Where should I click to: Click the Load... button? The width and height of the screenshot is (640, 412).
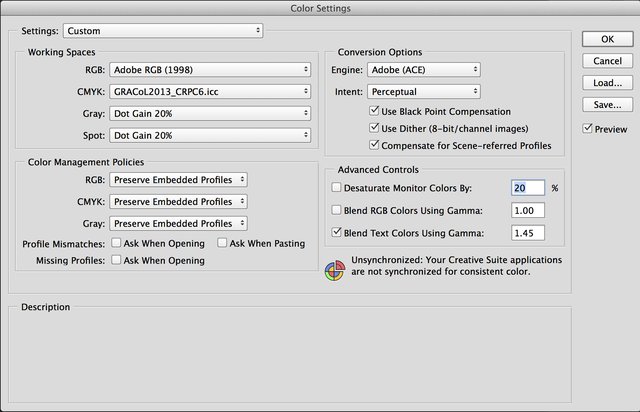[x=607, y=83]
